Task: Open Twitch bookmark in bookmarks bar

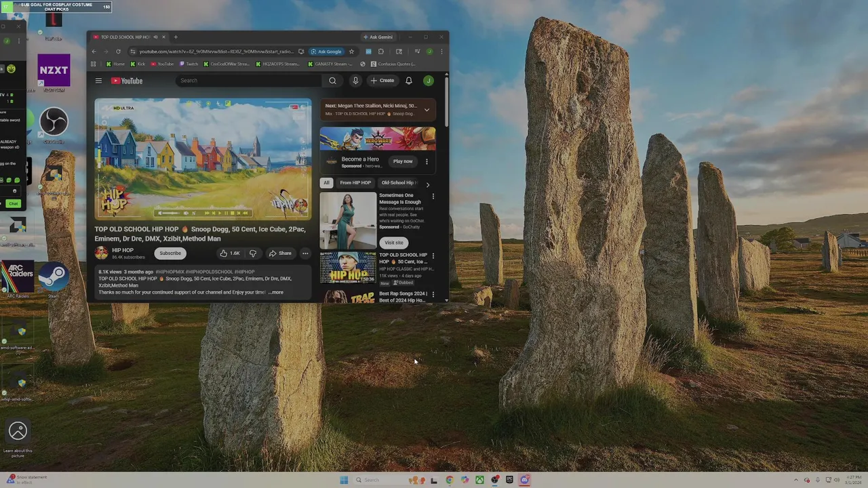Action: [189, 64]
